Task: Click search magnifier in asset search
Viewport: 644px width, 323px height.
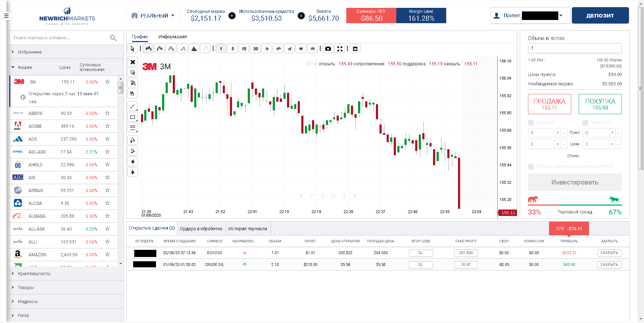Action: [113, 38]
